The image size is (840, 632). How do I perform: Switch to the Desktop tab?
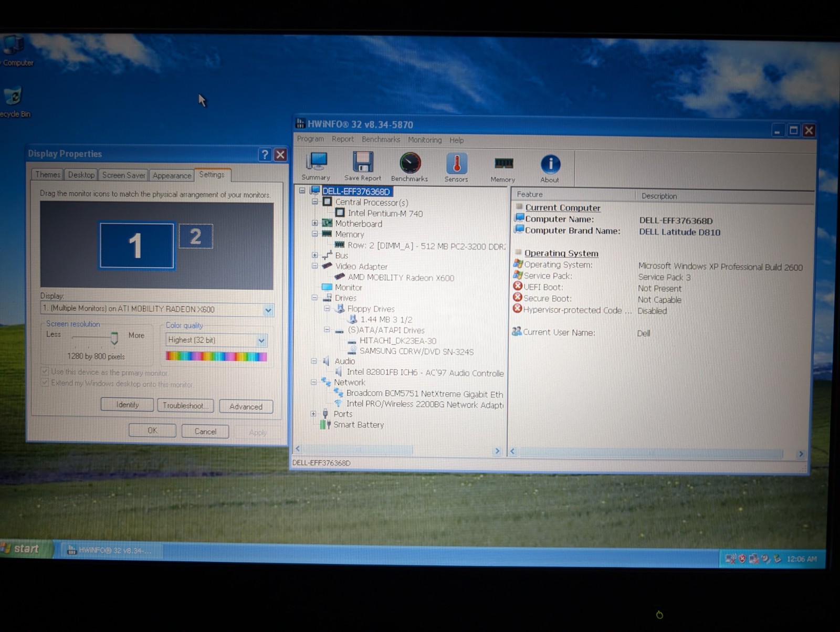(x=81, y=175)
